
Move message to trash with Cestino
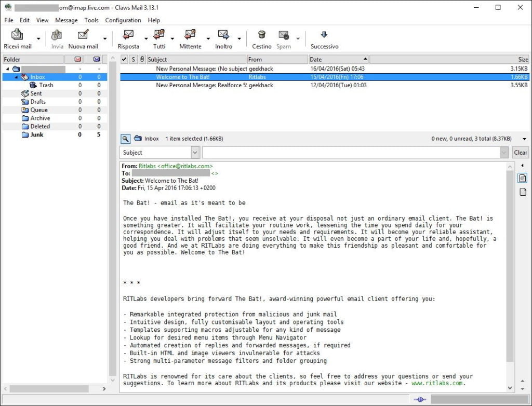(262, 35)
